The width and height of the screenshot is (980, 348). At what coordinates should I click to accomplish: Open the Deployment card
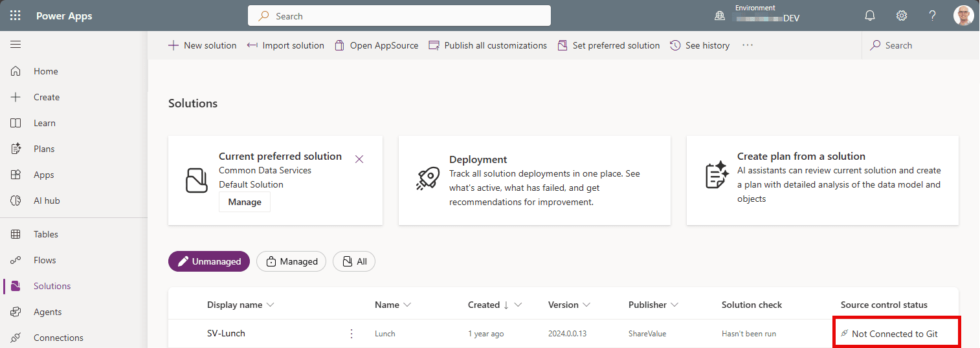click(535, 180)
